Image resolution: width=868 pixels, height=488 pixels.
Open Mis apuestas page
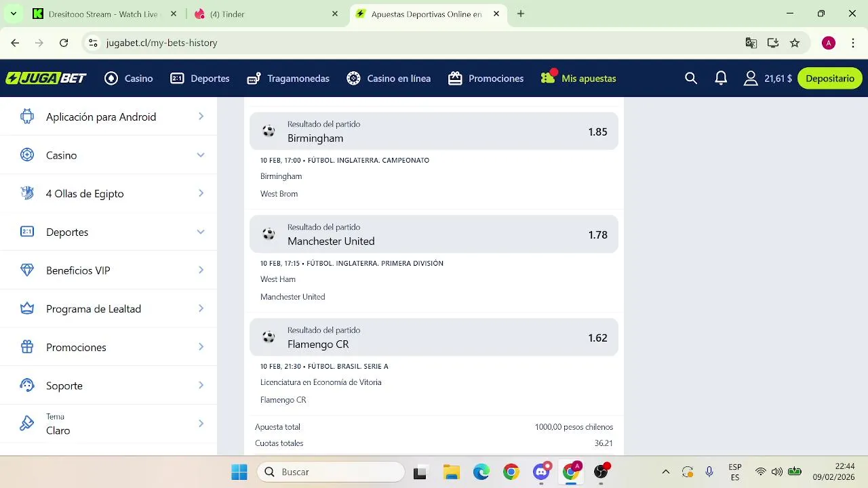click(x=578, y=79)
